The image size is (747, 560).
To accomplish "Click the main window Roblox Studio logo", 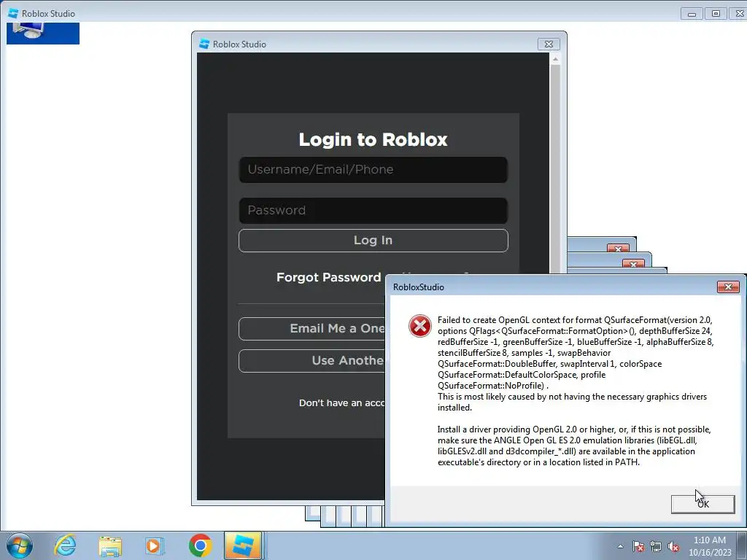I will point(13,13).
